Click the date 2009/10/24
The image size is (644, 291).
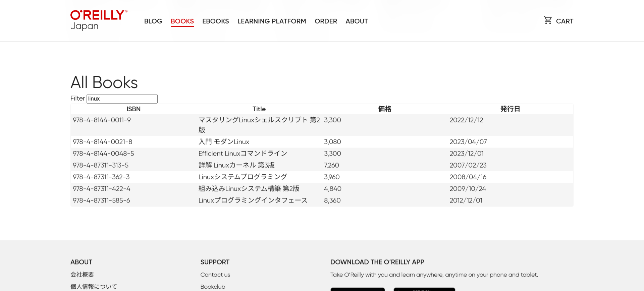coord(468,189)
